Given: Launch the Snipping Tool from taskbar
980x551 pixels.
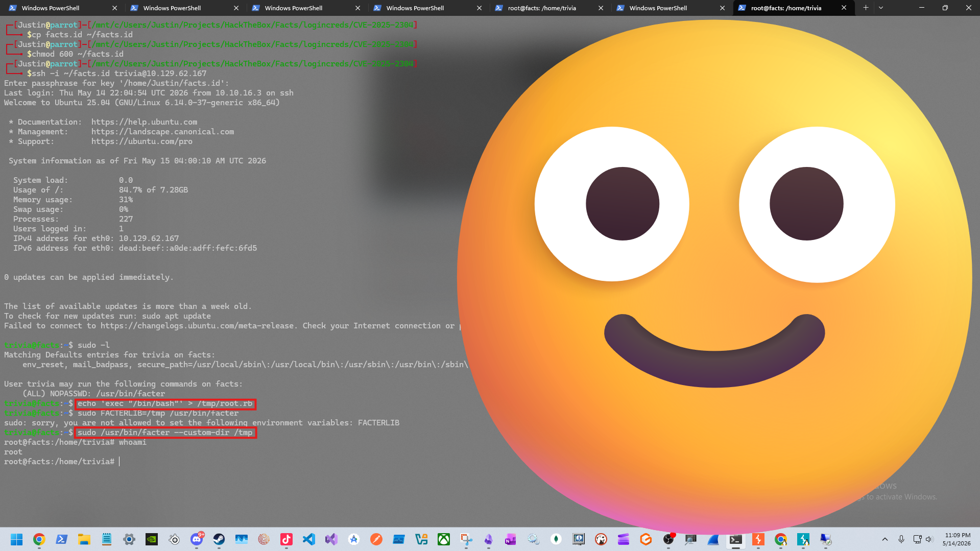Looking at the screenshot, I should point(466,539).
